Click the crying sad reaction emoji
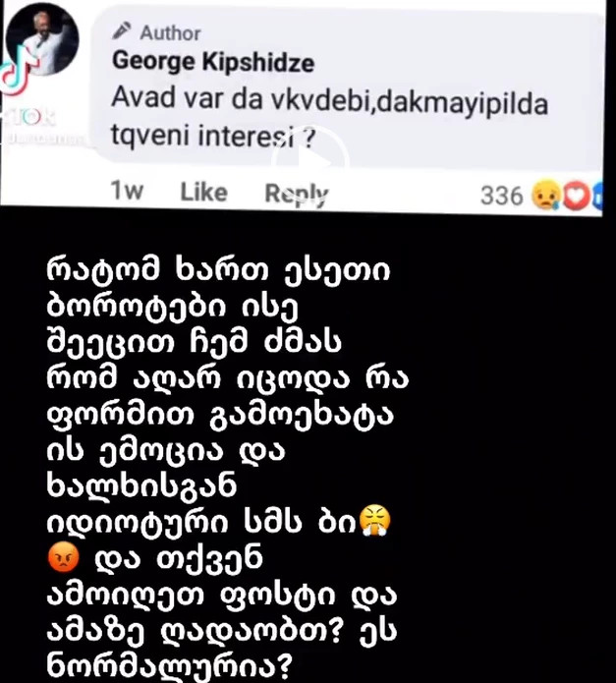The width and height of the screenshot is (616, 683). (x=546, y=196)
